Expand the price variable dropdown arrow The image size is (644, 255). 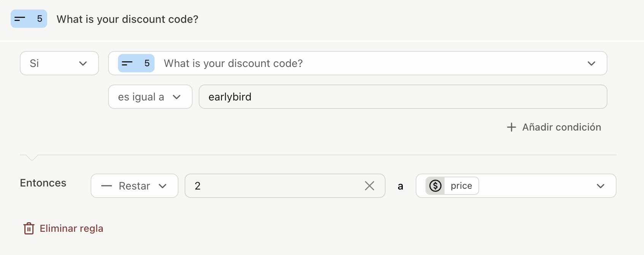[x=600, y=186]
